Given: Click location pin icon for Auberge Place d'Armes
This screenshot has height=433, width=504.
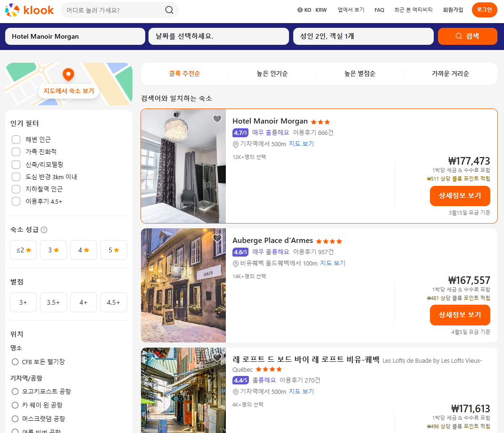Looking at the screenshot, I should pos(236,264).
